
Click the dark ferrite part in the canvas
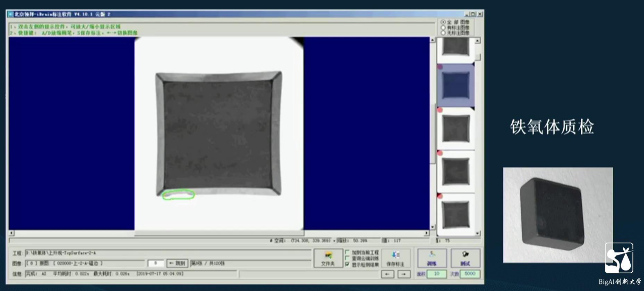pyautogui.click(x=219, y=134)
